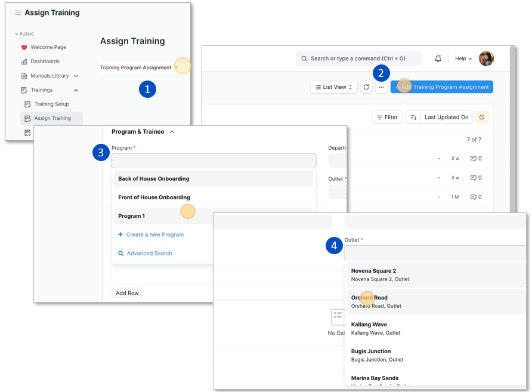532x392 pixels.
Task: Open the List View selector
Action: tap(333, 87)
